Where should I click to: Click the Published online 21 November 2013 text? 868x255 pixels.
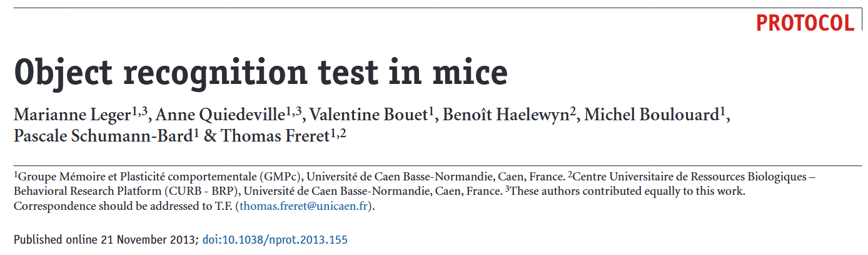105,240
